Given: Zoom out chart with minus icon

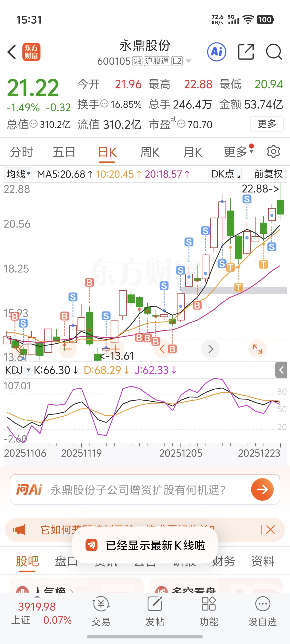Looking at the screenshot, I should pyautogui.click(x=67, y=348).
